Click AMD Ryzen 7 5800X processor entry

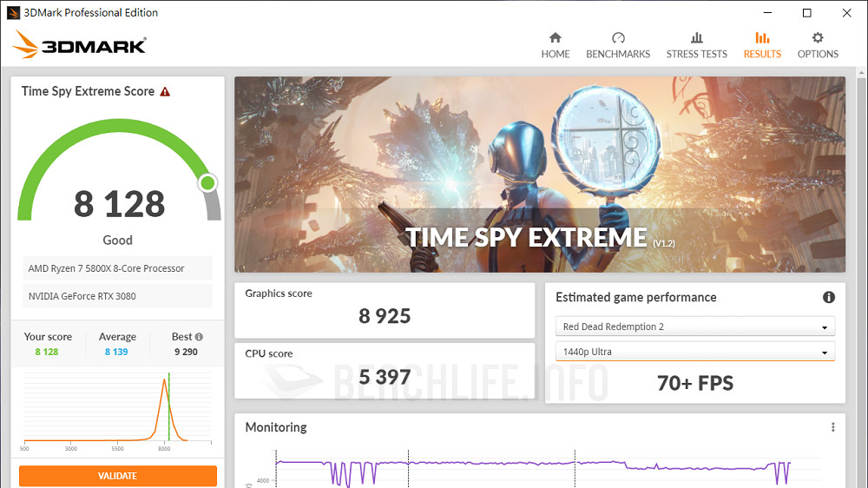[117, 268]
